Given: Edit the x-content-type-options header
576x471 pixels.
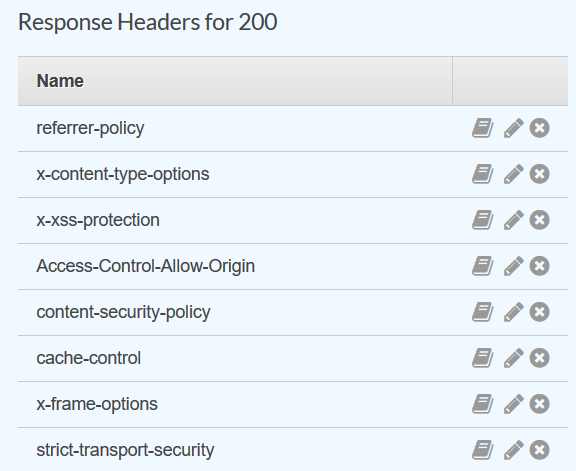Looking at the screenshot, I should 513,174.
